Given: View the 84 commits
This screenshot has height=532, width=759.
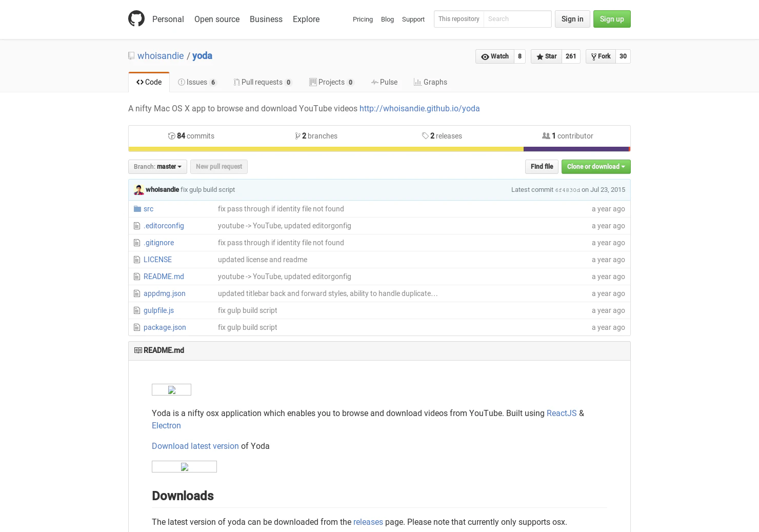Looking at the screenshot, I should 191,136.
